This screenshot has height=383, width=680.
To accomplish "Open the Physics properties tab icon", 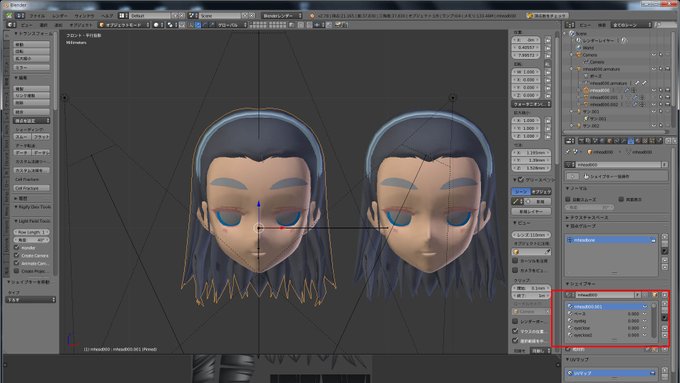I will 659,141.
